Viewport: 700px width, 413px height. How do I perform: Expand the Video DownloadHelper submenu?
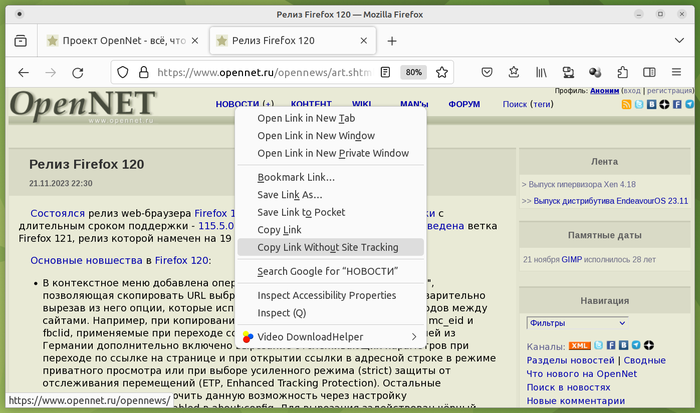(x=330, y=337)
